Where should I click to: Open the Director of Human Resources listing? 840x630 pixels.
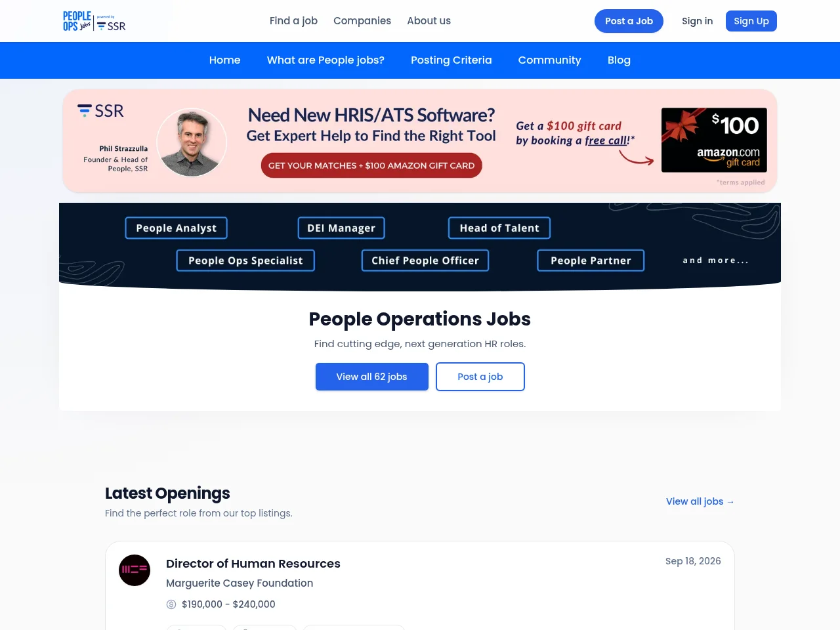(253, 564)
